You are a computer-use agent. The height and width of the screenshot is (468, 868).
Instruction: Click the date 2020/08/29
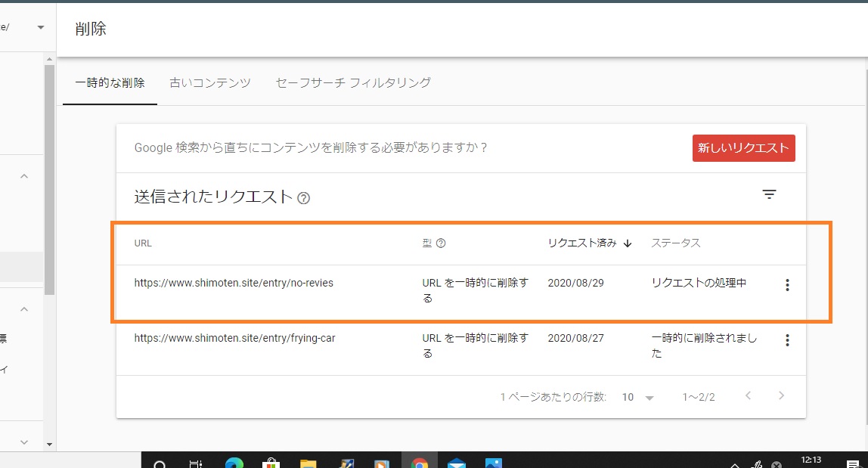click(575, 283)
